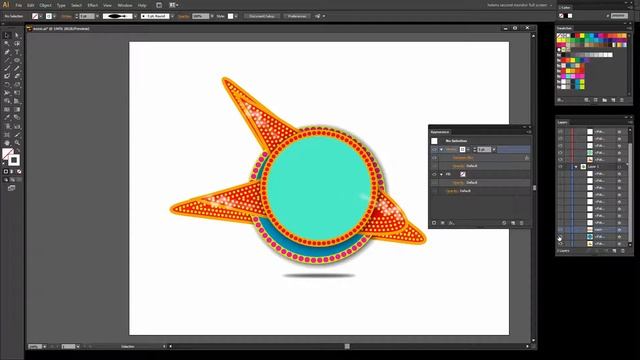The image size is (640, 360).
Task: Click Add New Stroke in Appearance panel
Action: click(x=434, y=223)
